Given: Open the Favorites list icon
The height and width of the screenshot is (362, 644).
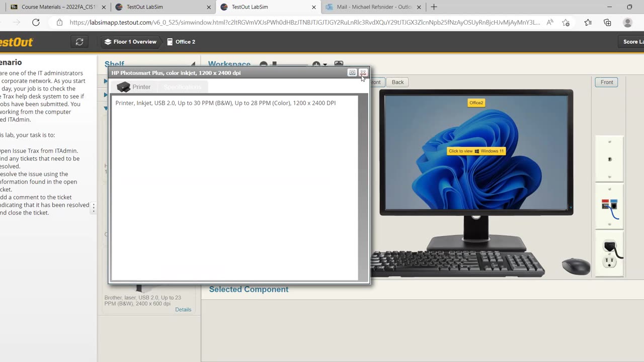Looking at the screenshot, I should pyautogui.click(x=588, y=22).
